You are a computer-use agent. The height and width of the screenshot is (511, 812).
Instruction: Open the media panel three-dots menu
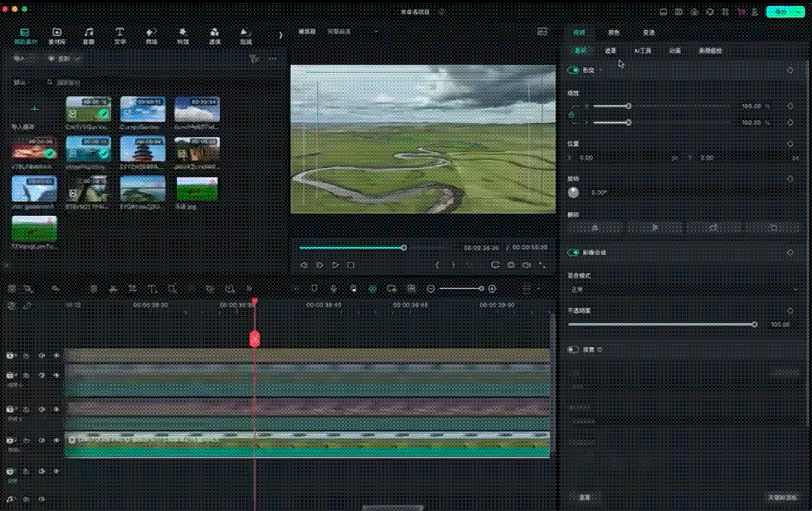click(273, 59)
